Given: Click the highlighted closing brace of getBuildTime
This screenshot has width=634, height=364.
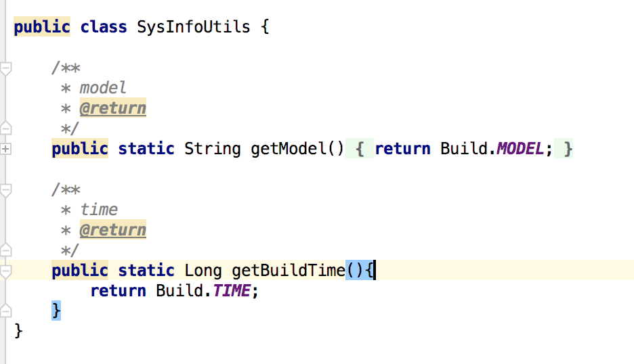Looking at the screenshot, I should pos(56,311).
